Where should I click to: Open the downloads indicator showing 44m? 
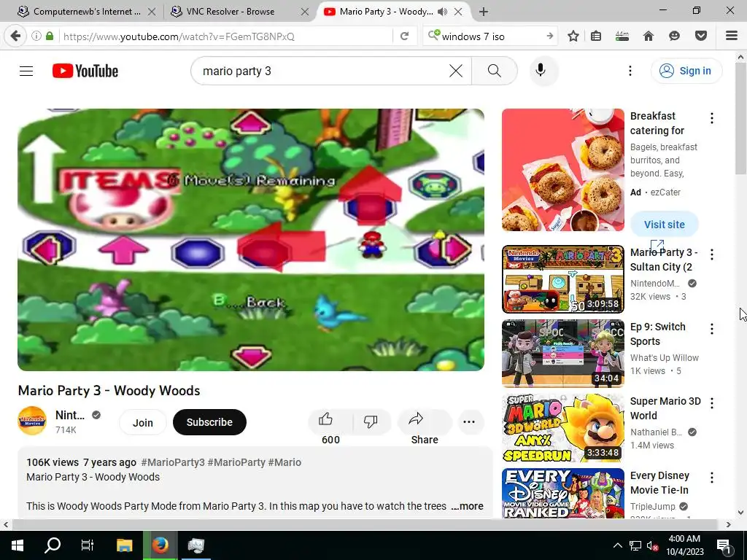(622, 36)
